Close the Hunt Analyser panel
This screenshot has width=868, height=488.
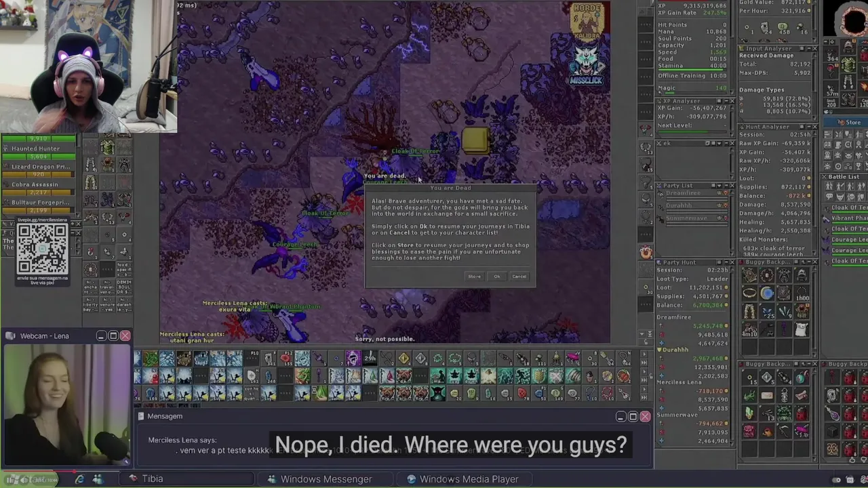tap(814, 126)
